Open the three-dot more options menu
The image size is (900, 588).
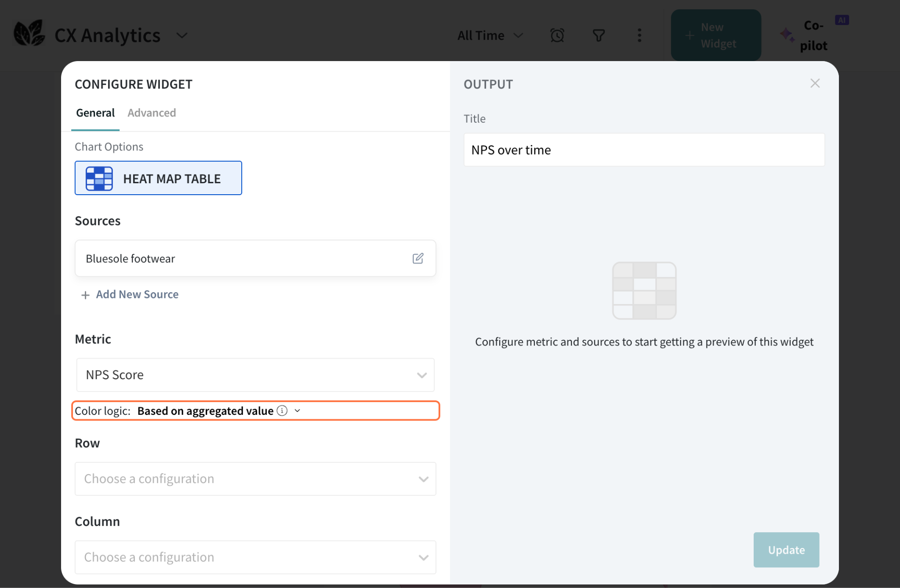pyautogui.click(x=639, y=35)
